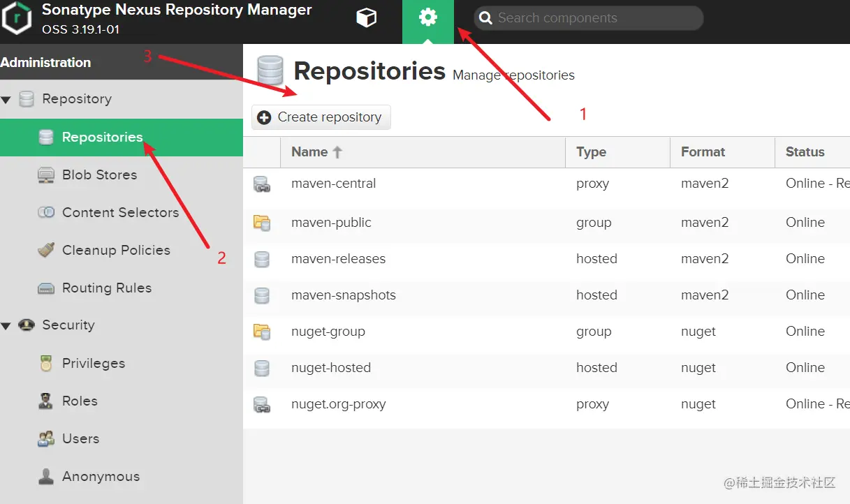Image resolution: width=850 pixels, height=504 pixels.
Task: Open the nuget.org-proxy repository row
Action: coord(546,404)
